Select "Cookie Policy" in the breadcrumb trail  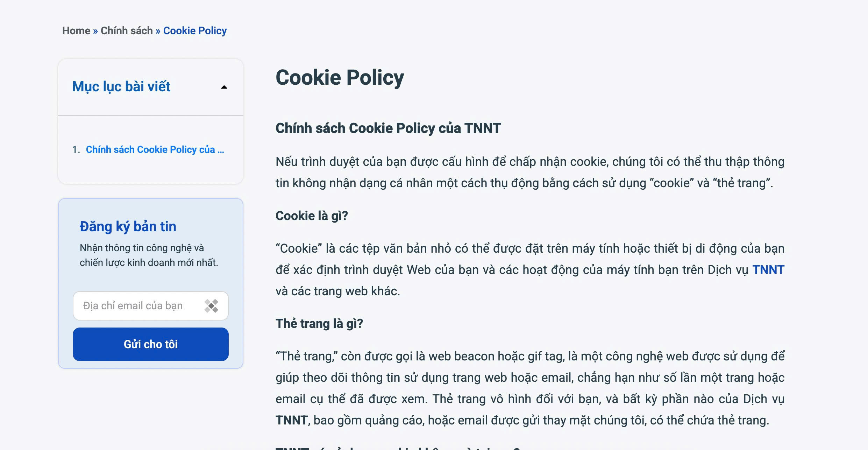(x=195, y=31)
